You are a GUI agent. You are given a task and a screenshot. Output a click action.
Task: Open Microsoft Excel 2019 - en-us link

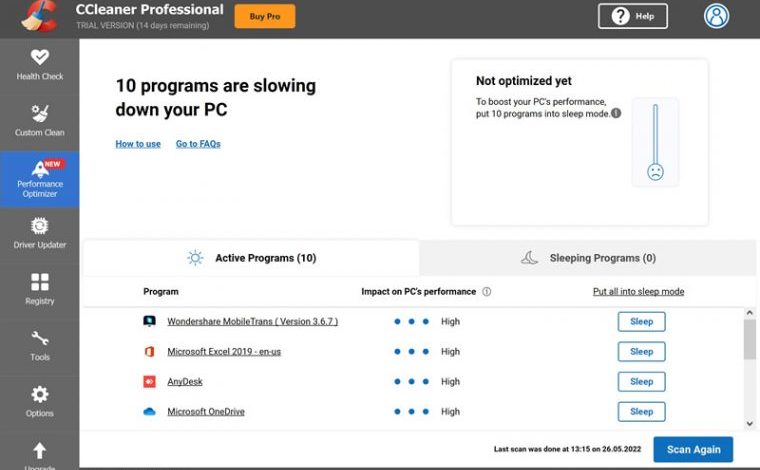(x=224, y=352)
